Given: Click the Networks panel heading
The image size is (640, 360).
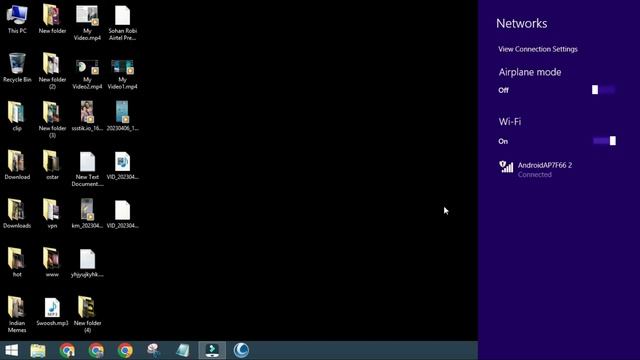Looking at the screenshot, I should tap(522, 23).
